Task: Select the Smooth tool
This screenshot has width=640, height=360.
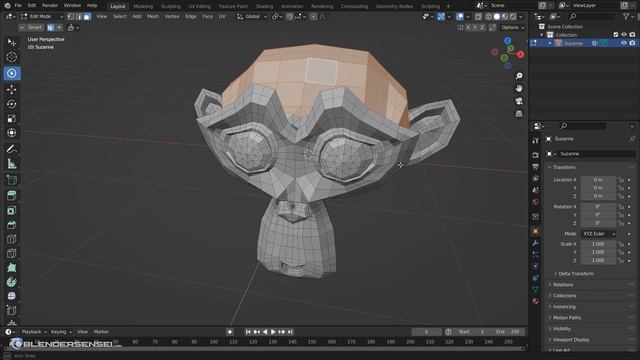Action: [x=11, y=296]
